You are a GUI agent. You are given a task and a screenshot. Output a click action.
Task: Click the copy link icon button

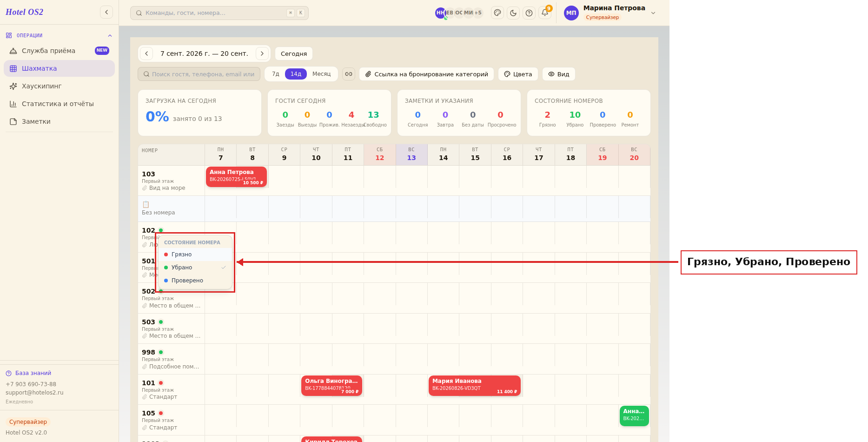pos(349,74)
